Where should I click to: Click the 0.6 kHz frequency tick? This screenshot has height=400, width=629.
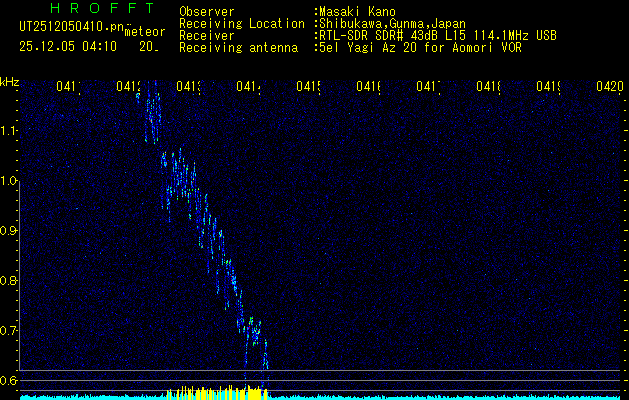tap(9, 381)
